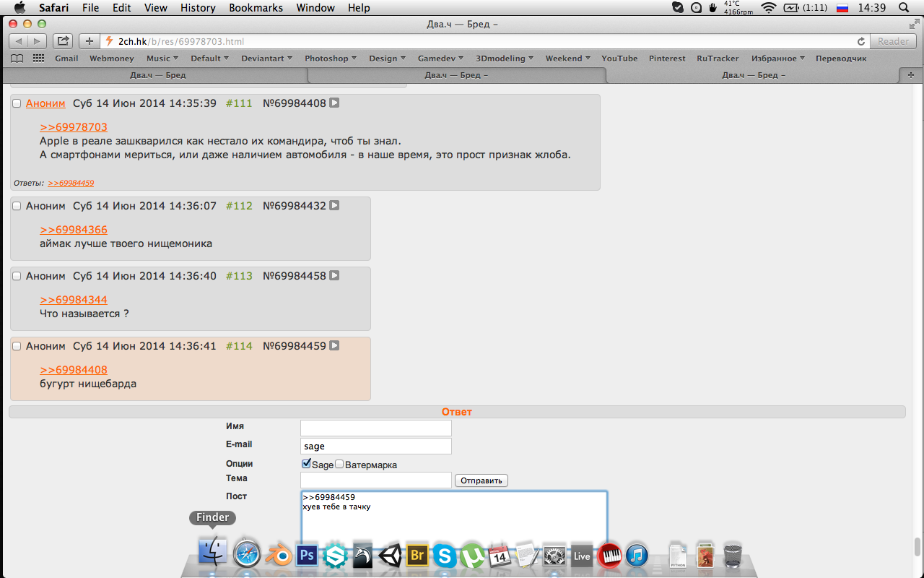Expand the 3Dmodeling bookmarks folder

click(505, 59)
